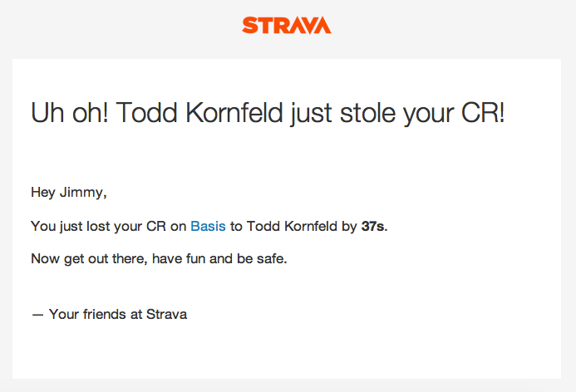576x392 pixels.
Task: Click the Strava logo at top
Action: point(287,25)
